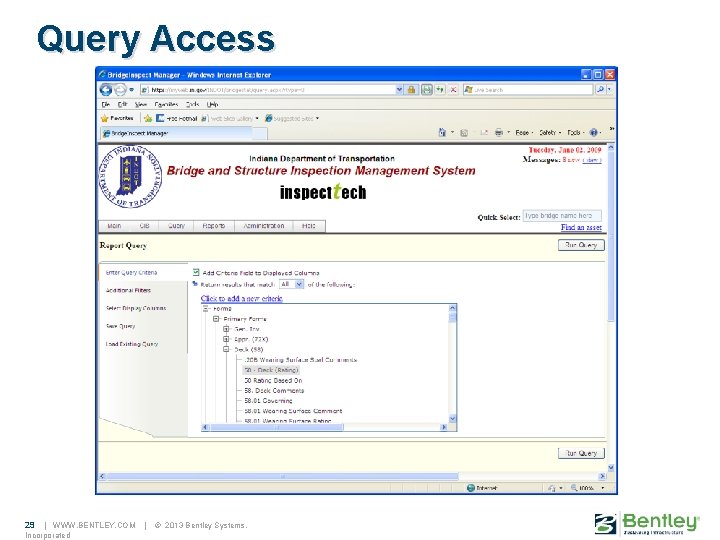Click the bottom Run Query button
The width and height of the screenshot is (720, 540).
pos(581,453)
